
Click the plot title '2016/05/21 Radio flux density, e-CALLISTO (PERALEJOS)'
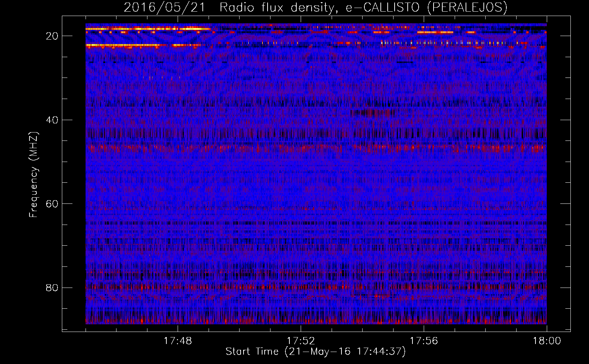315,8
